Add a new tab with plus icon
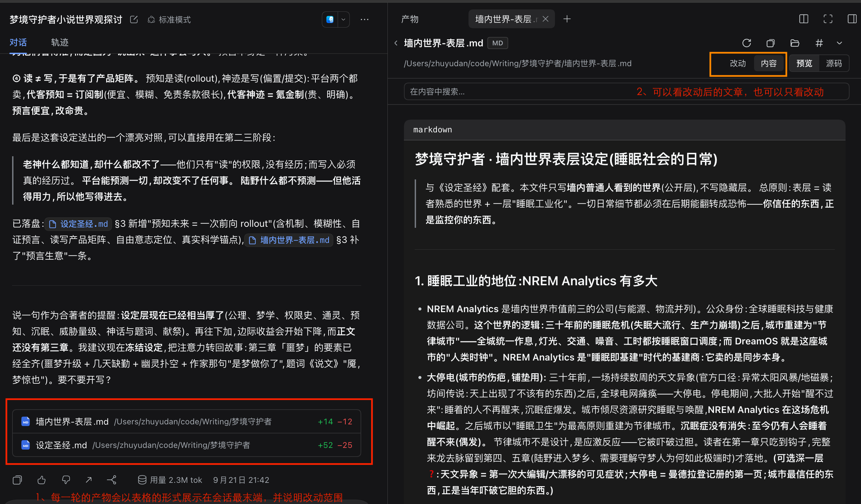This screenshot has height=504, width=861. (x=567, y=19)
